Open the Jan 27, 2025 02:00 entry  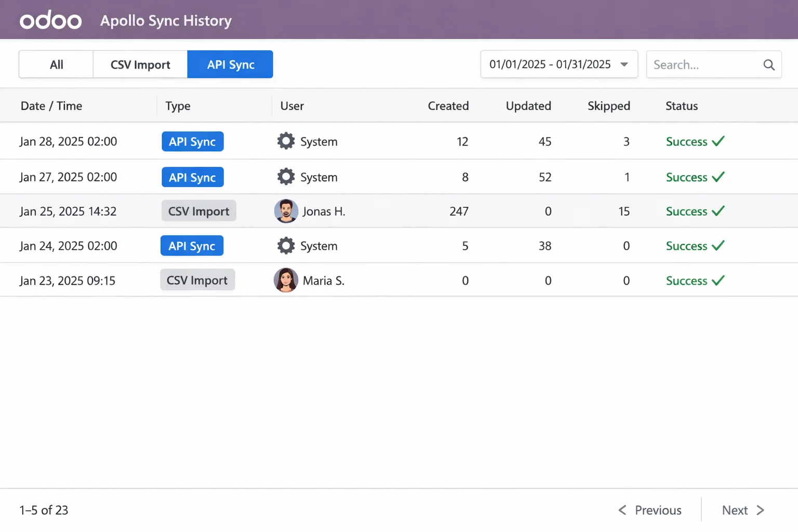tap(399, 177)
